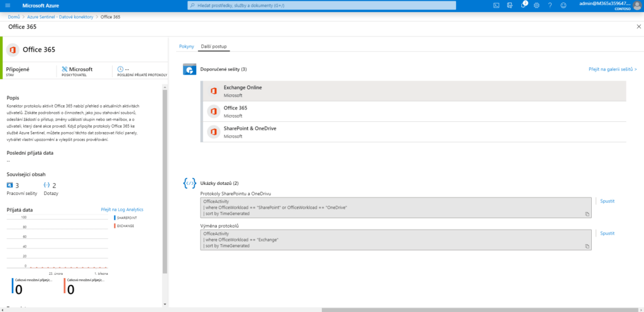Open Cloud Shell from top bar
Screen dimensions: 644x312
[496, 5]
